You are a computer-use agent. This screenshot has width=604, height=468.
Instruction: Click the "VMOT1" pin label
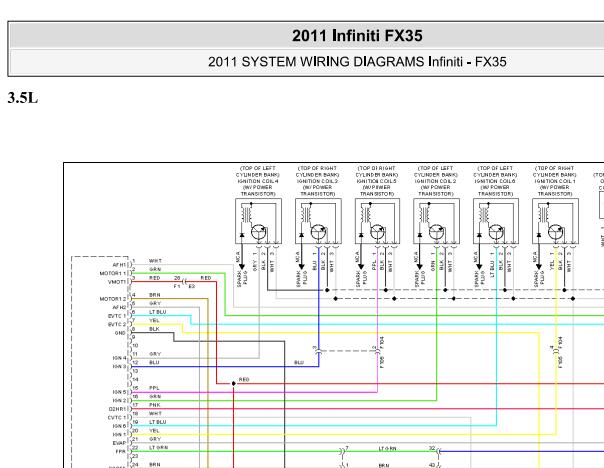tap(117, 282)
